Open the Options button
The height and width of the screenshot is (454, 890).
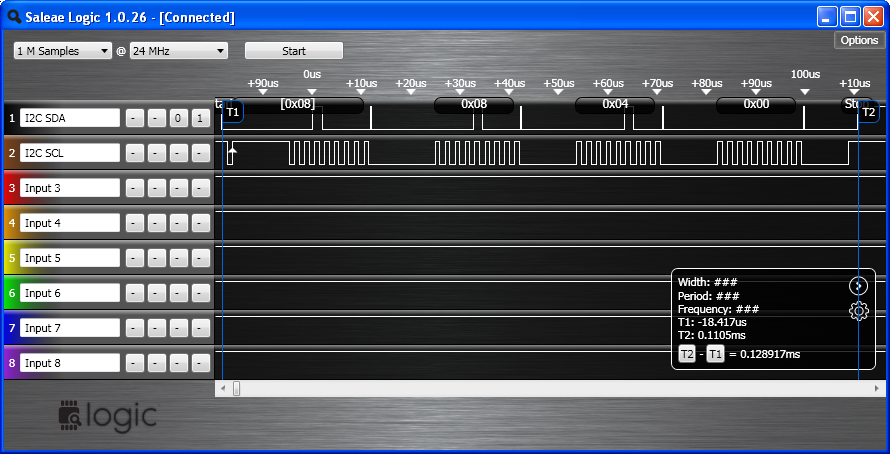pos(859,40)
